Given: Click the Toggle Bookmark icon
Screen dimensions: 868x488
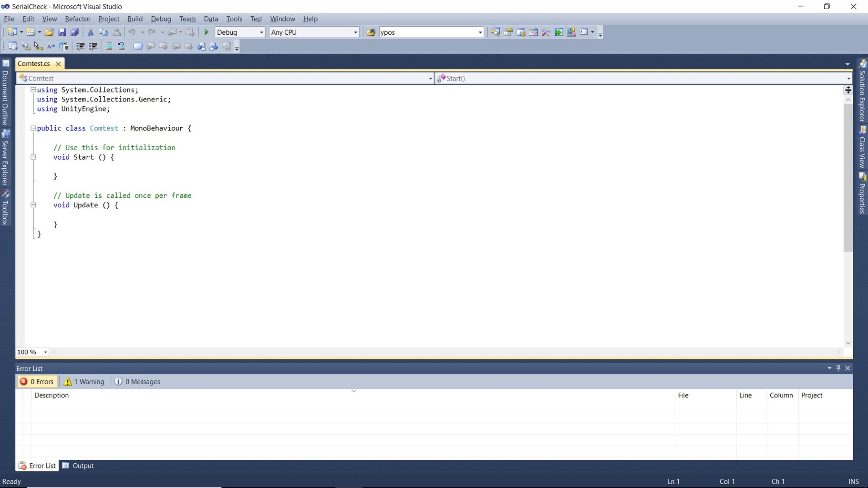Looking at the screenshot, I should 137,46.
